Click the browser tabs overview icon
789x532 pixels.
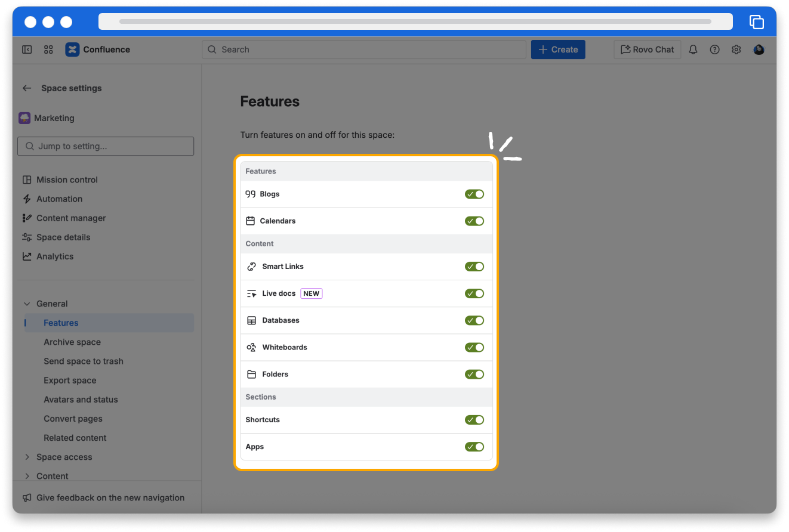756,22
